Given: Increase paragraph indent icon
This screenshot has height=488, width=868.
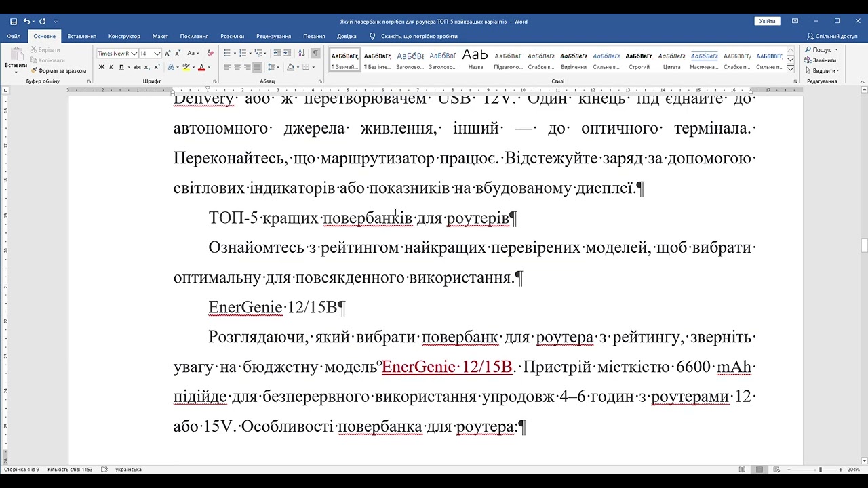Looking at the screenshot, I should (288, 54).
